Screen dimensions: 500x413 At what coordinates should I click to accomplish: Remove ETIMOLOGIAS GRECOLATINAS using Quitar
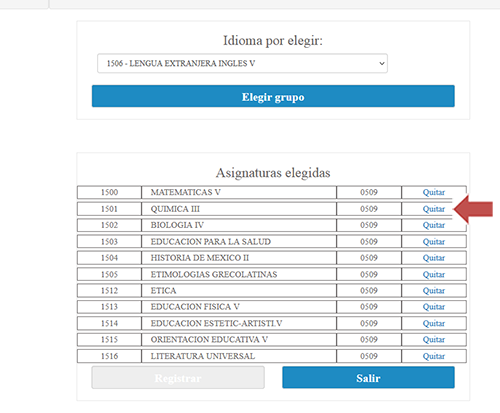click(x=434, y=274)
